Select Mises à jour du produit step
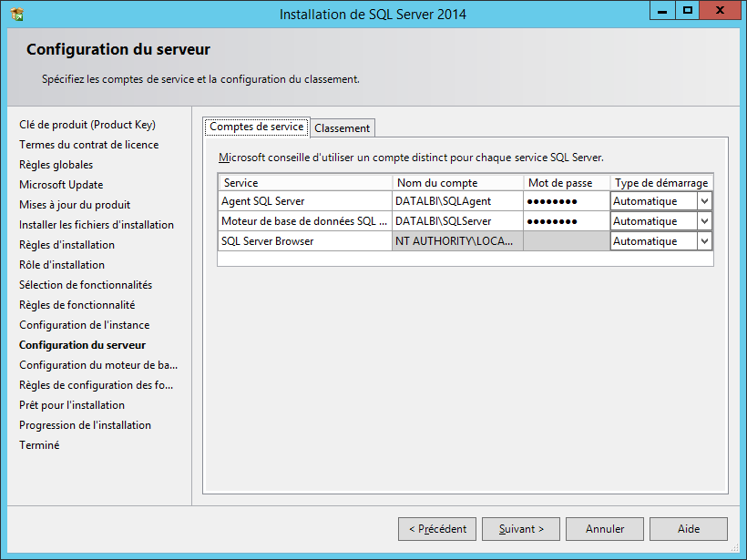Image resolution: width=747 pixels, height=560 pixels. pos(75,205)
